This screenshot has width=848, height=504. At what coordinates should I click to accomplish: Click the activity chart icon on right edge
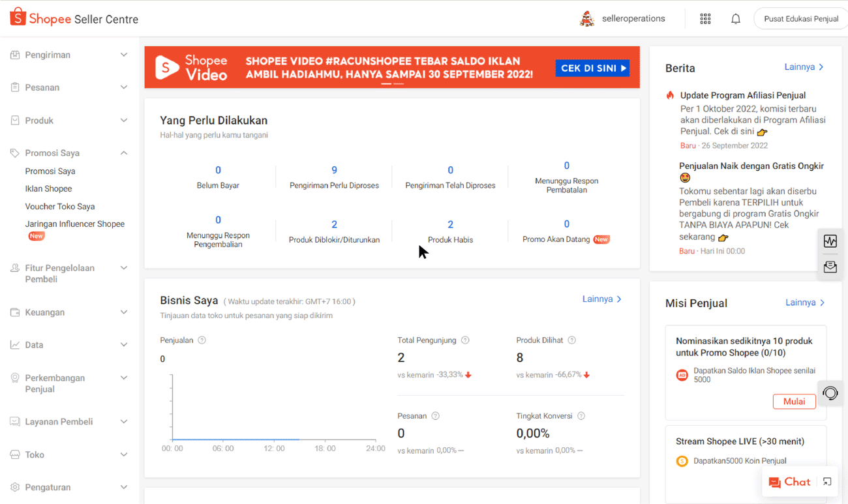pos(830,241)
